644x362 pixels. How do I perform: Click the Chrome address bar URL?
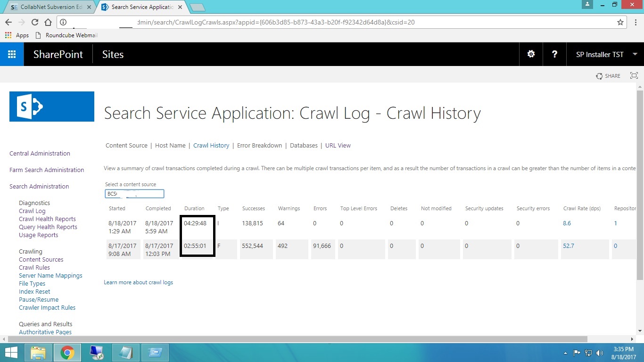(x=276, y=22)
